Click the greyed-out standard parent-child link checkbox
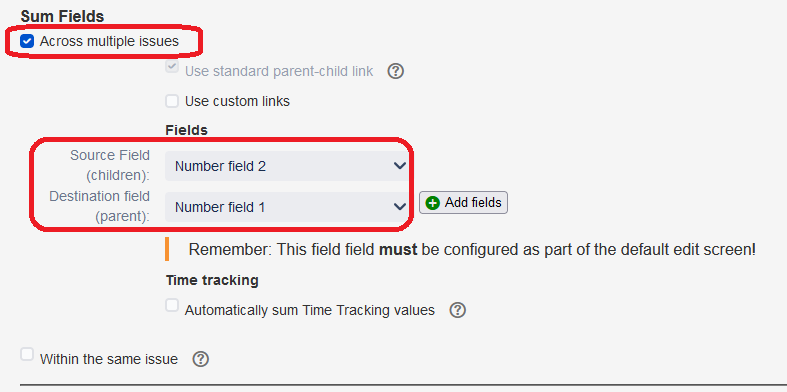 click(x=172, y=67)
